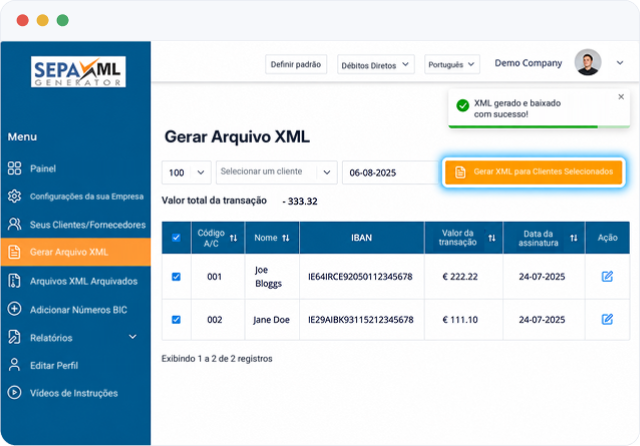The width and height of the screenshot is (640, 446).
Task: Open Adicionar Números BIC
Action: click(x=76, y=310)
